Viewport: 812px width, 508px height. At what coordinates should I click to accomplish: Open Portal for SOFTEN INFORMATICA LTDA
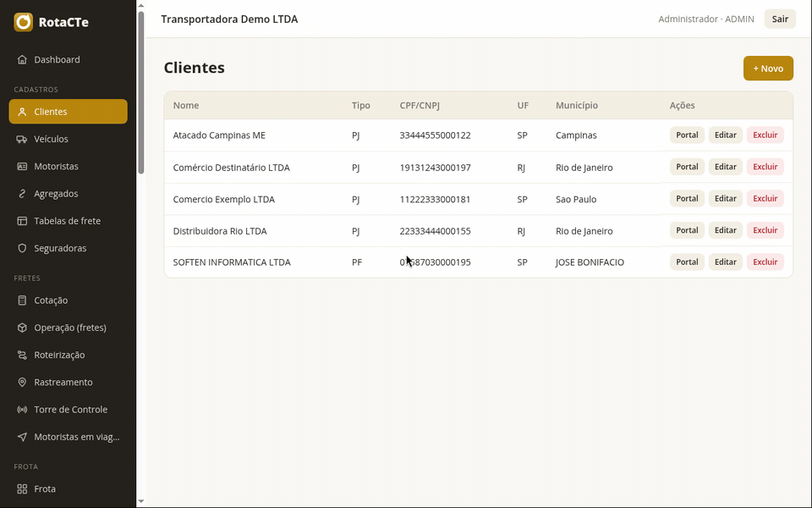pyautogui.click(x=687, y=262)
